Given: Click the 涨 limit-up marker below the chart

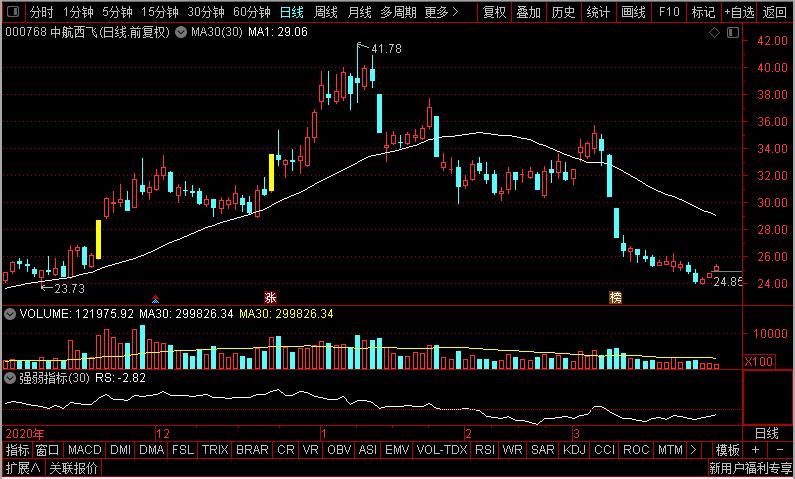Looking at the screenshot, I should point(271,297).
